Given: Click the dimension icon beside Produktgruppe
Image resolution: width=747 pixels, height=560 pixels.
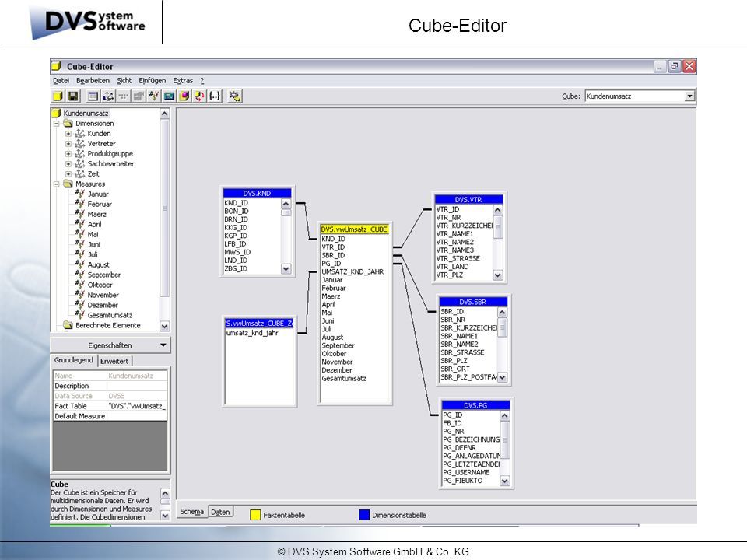Looking at the screenshot, I should pos(80,153).
